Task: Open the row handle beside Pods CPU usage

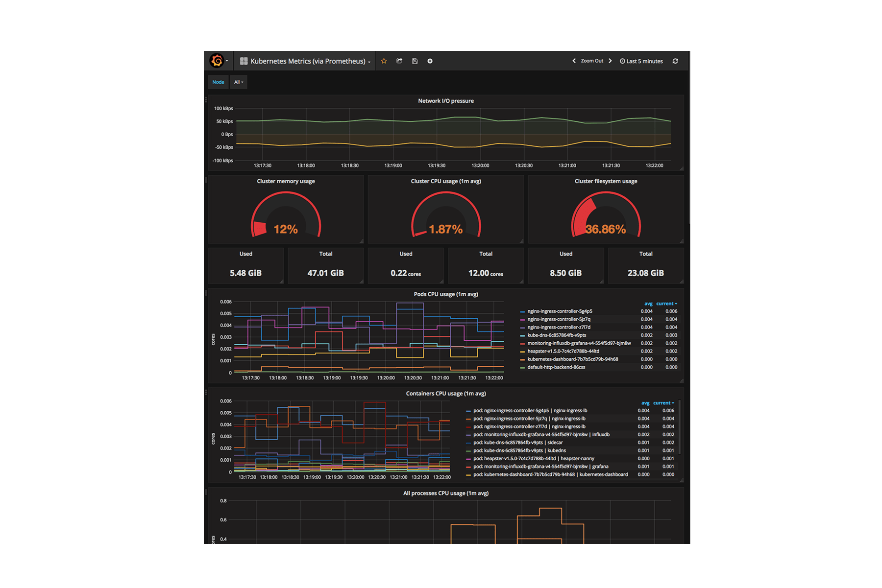Action: 206,293
